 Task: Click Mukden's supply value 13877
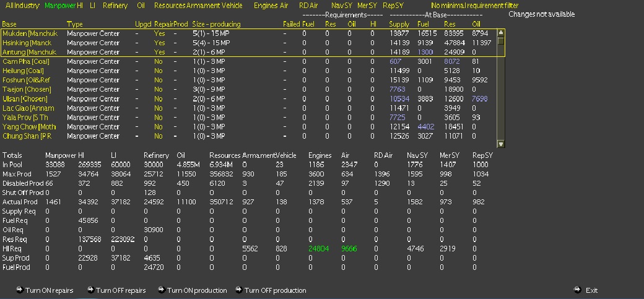(x=399, y=33)
